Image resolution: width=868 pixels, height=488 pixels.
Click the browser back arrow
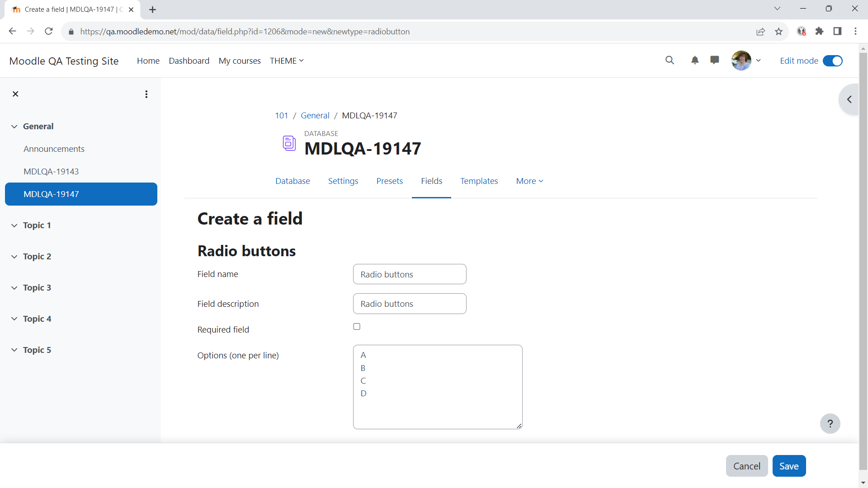pyautogui.click(x=12, y=31)
